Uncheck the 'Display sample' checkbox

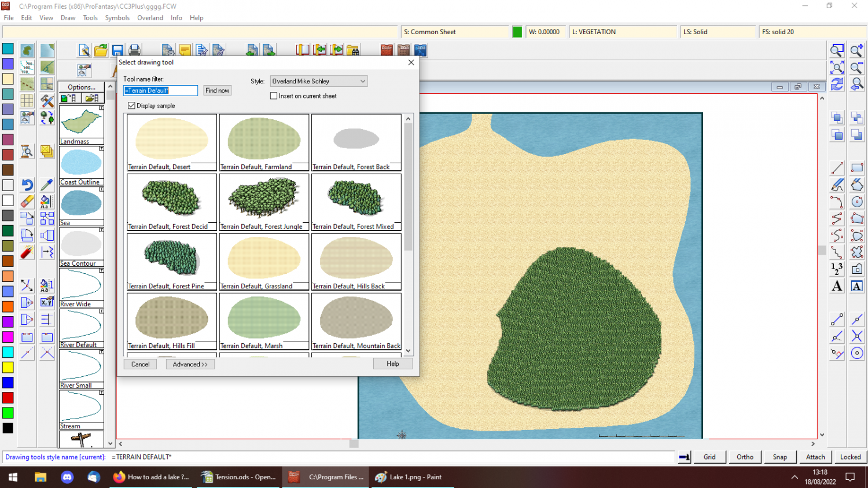click(131, 106)
